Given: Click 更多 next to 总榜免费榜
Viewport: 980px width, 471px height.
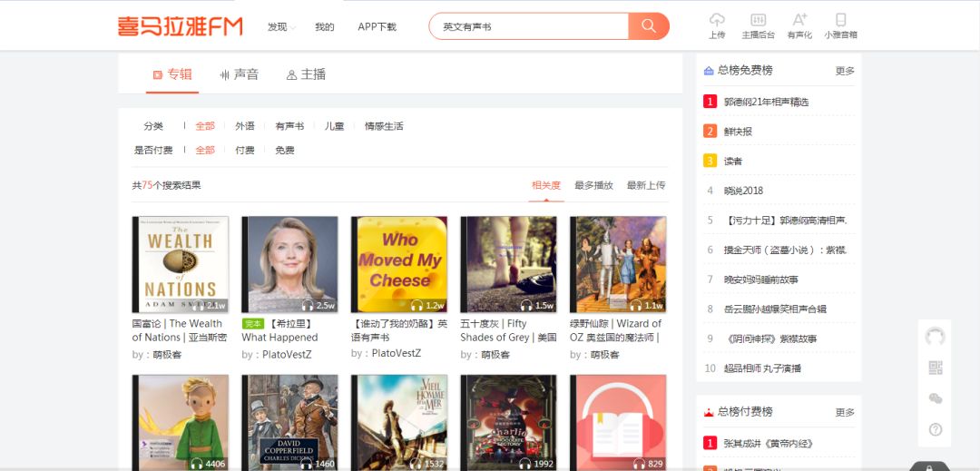Looking at the screenshot, I should [845, 71].
